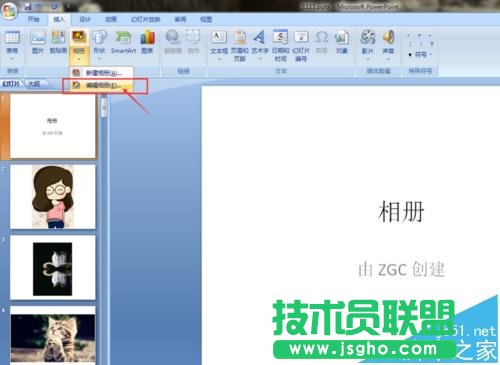This screenshot has height=365, width=500.
Task: Choose 编辑相册(E) from the album menu
Action: tap(102, 85)
